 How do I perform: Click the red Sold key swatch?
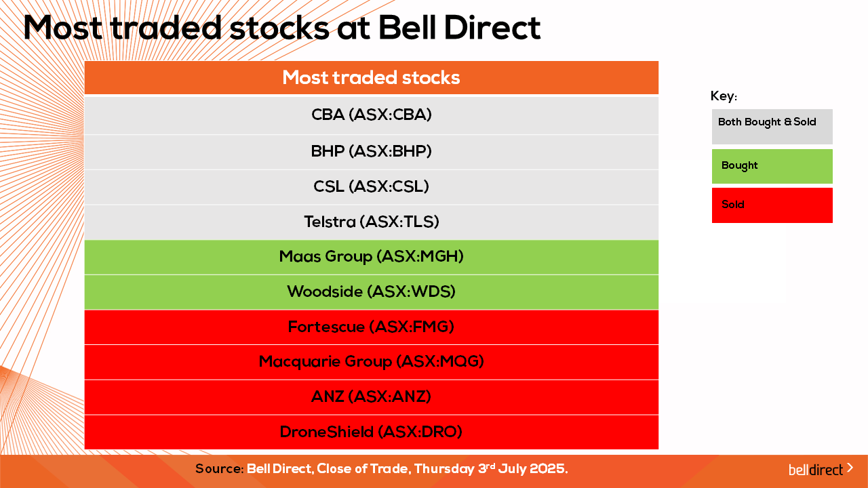[772, 205]
